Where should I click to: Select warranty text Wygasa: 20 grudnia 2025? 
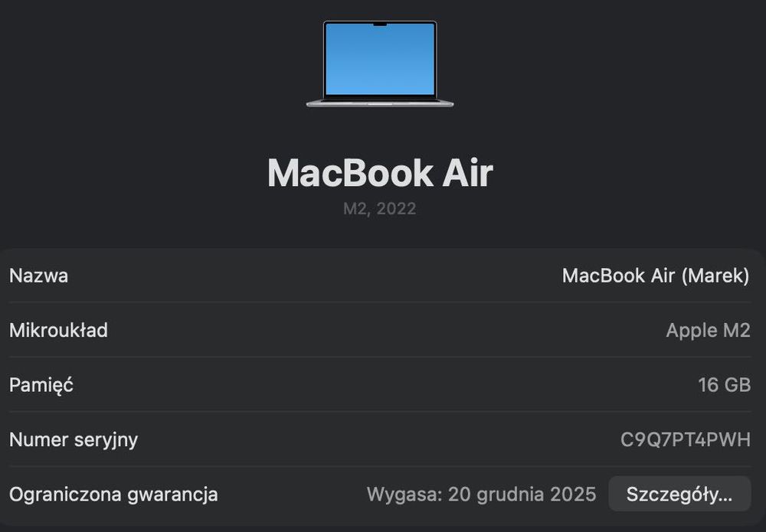tap(481, 494)
